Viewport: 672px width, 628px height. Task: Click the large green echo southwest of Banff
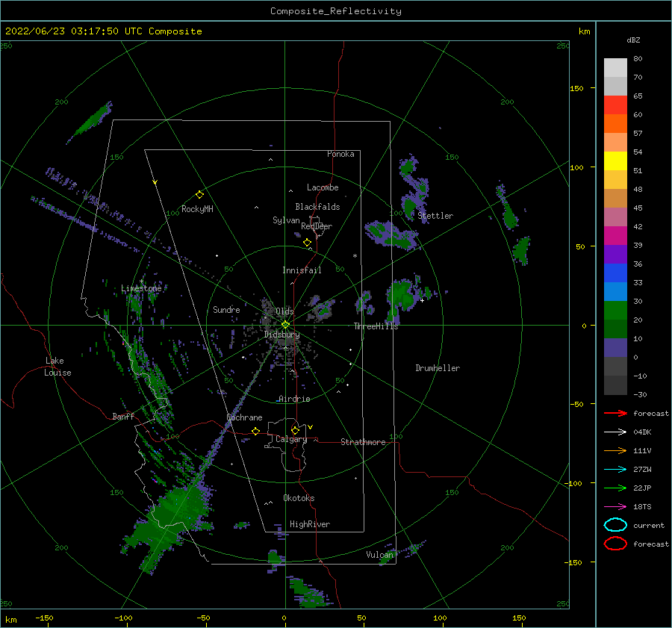pyautogui.click(x=169, y=519)
